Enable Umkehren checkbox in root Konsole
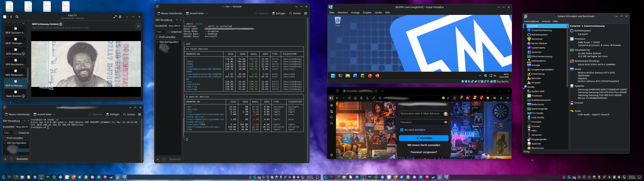 point(16,133)
